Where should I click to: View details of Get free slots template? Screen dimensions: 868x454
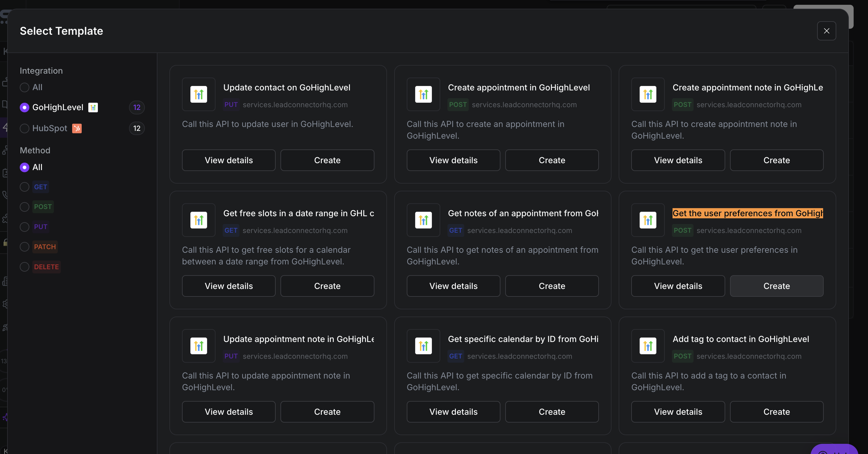point(229,286)
